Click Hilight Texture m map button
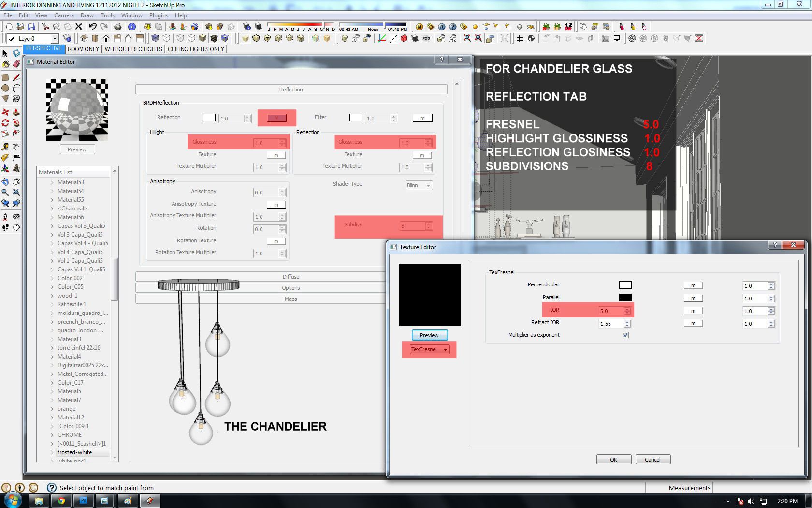 click(276, 155)
